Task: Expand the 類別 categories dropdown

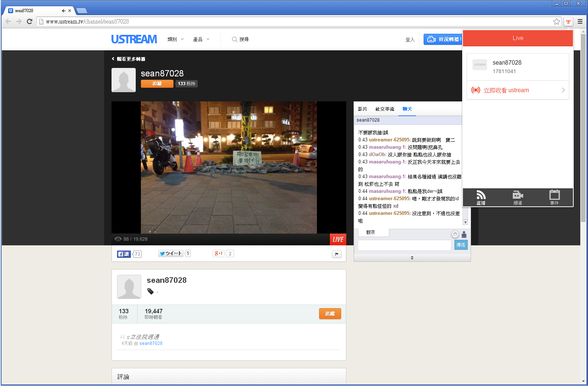Action: [175, 39]
